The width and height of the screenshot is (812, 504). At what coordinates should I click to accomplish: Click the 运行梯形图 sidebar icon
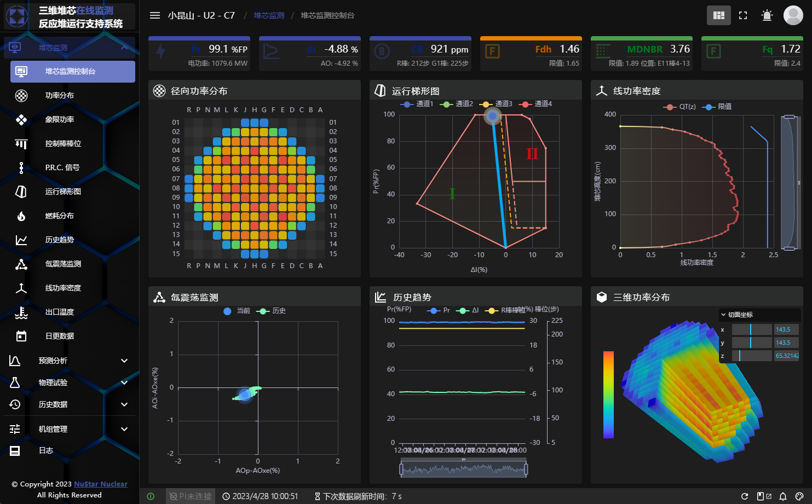pyautogui.click(x=21, y=192)
